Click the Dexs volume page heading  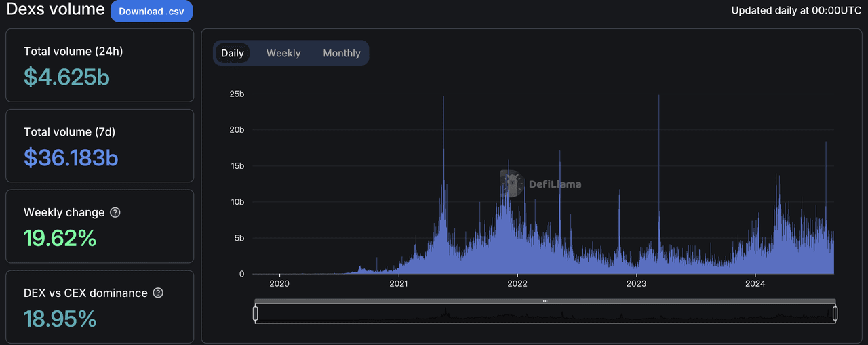(x=56, y=9)
